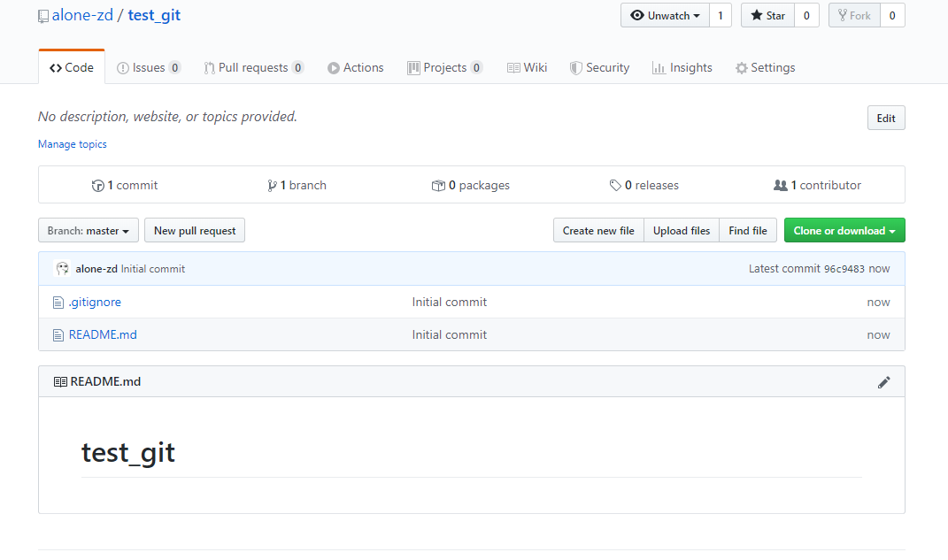The image size is (948, 560).
Task: Click the Star button
Action: pos(767,16)
